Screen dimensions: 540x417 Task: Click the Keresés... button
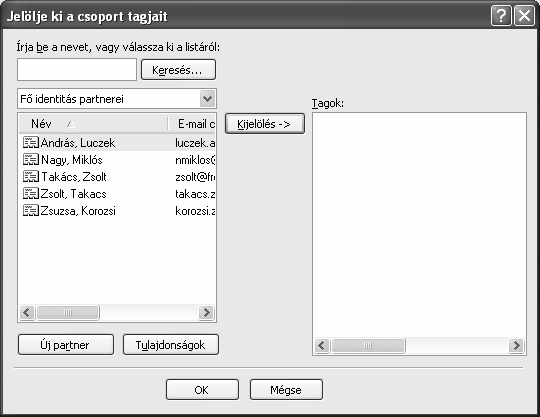pyautogui.click(x=178, y=70)
